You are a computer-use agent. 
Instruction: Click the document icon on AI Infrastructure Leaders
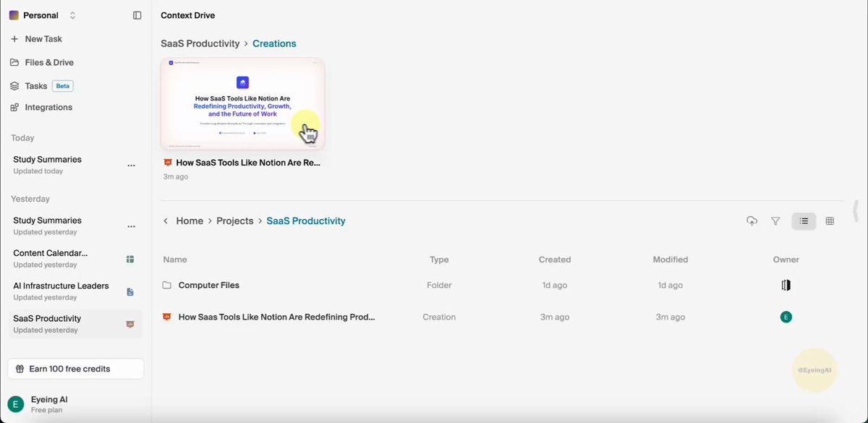pyautogui.click(x=130, y=291)
